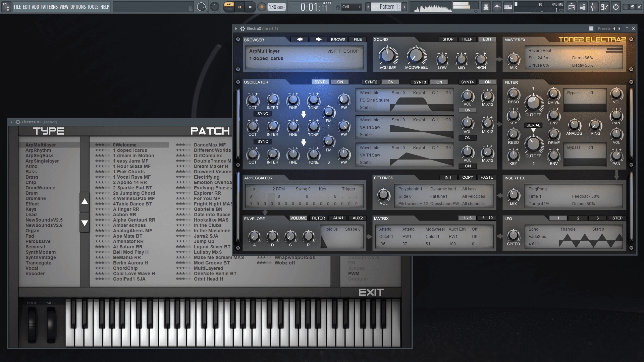The image size is (644, 362).
Task: Open the mixer view icon
Action: pyautogui.click(x=594, y=7)
